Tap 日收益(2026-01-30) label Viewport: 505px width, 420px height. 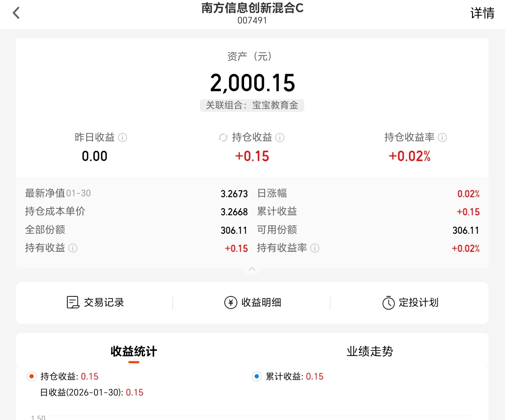(82, 393)
